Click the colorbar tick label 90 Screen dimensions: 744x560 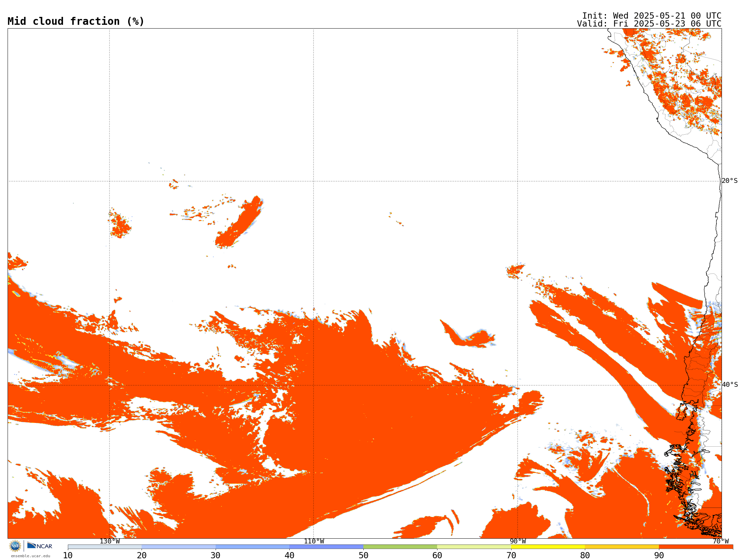pyautogui.click(x=659, y=556)
